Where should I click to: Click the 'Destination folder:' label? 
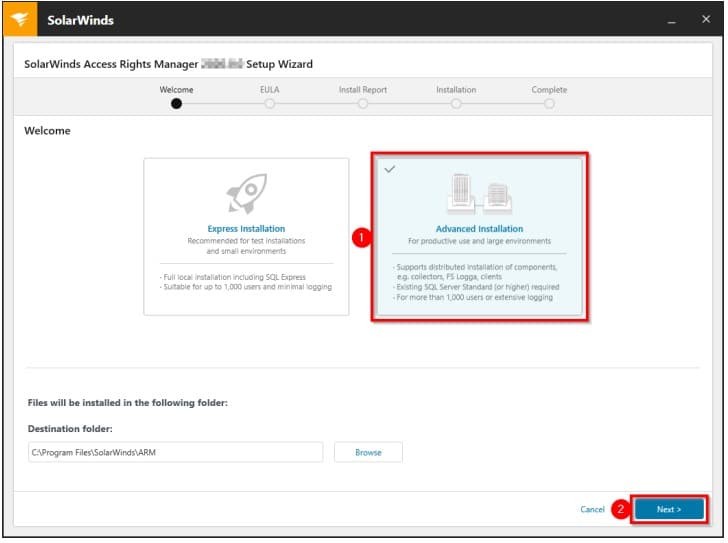70,429
